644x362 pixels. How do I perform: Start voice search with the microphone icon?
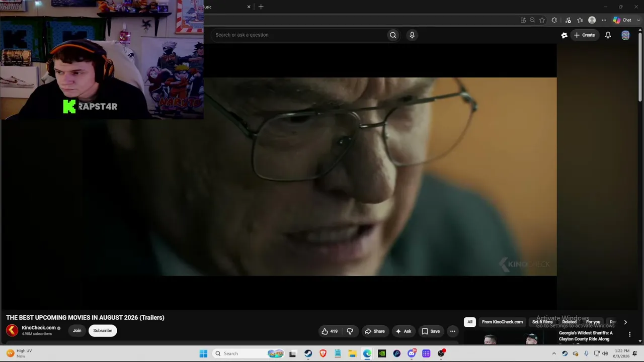pos(412,35)
